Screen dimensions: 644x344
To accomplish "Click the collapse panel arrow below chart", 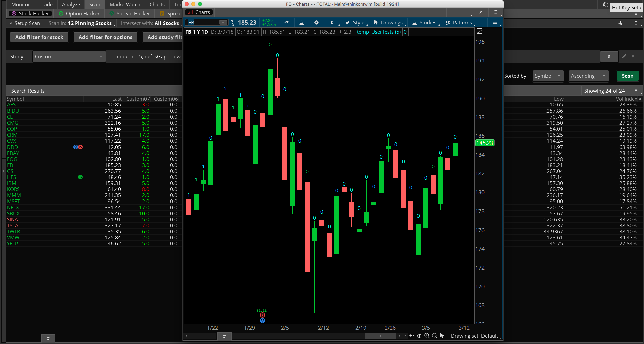I will click(x=224, y=336).
